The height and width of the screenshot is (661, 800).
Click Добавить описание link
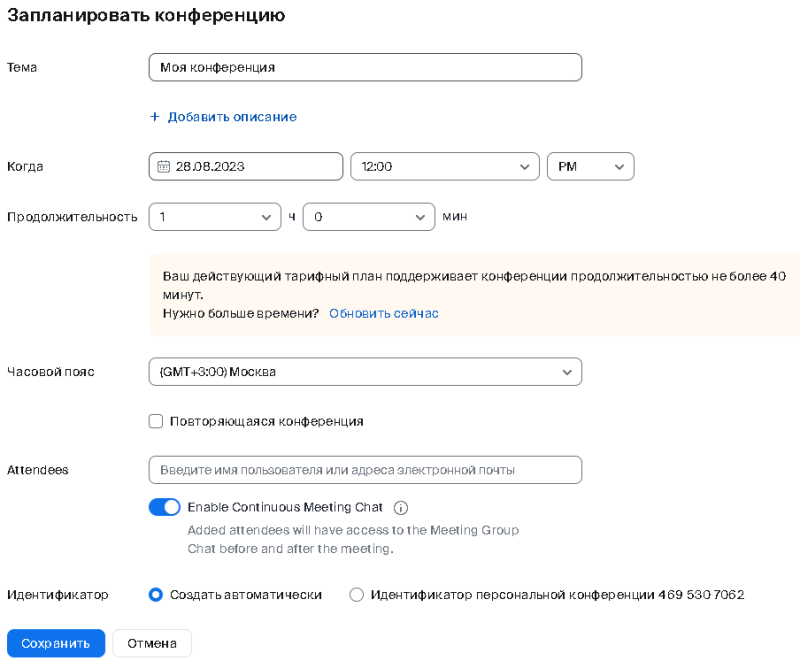(x=232, y=117)
